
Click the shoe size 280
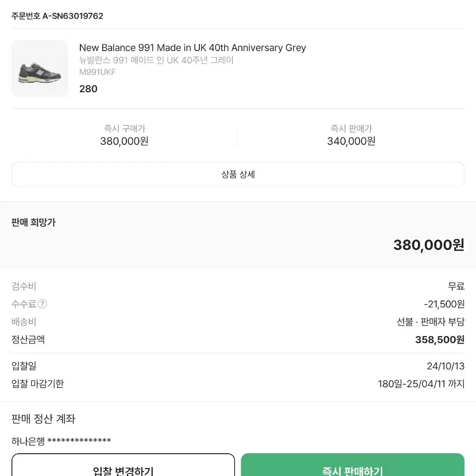pyautogui.click(x=88, y=89)
